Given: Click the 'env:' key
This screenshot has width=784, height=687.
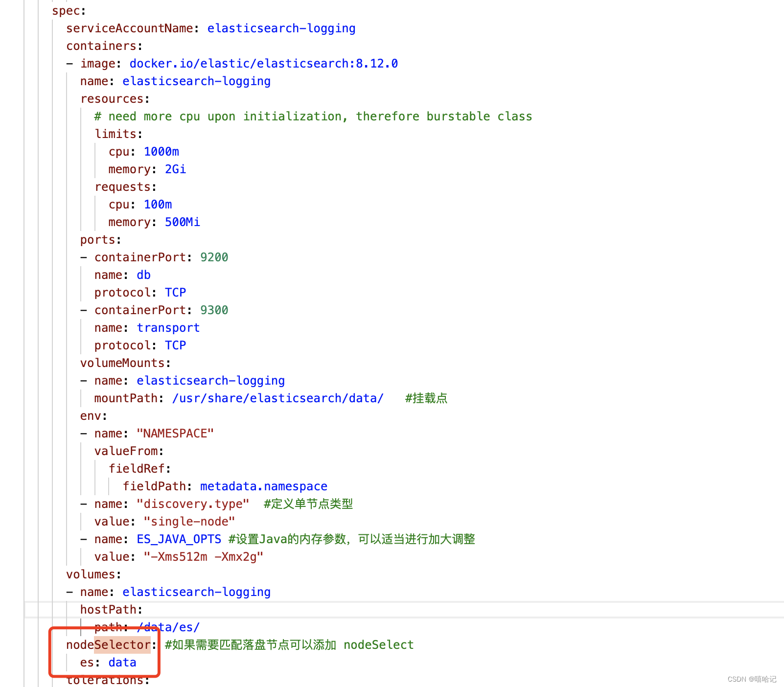Looking at the screenshot, I should coord(94,416).
